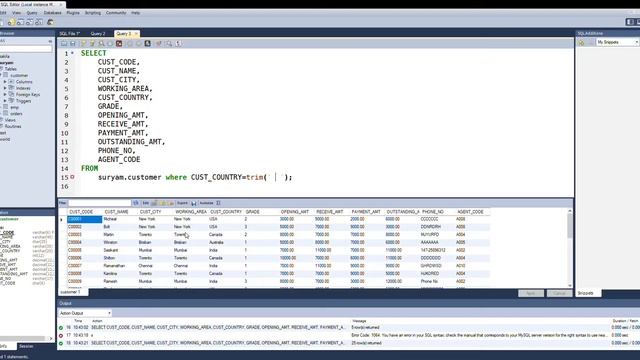640x360 pixels.
Task: Click the Apply button below result grid
Action: (531, 293)
